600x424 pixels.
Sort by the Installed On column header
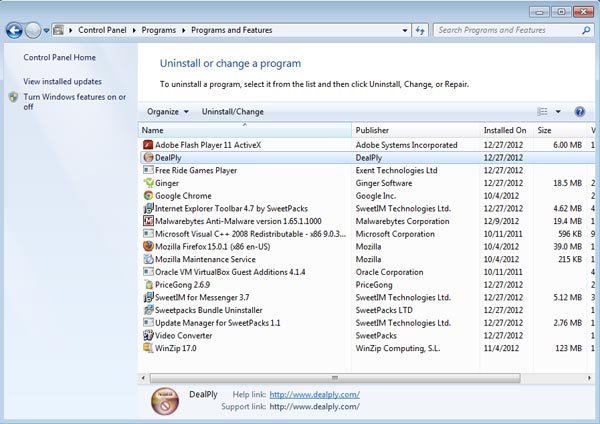pyautogui.click(x=507, y=130)
